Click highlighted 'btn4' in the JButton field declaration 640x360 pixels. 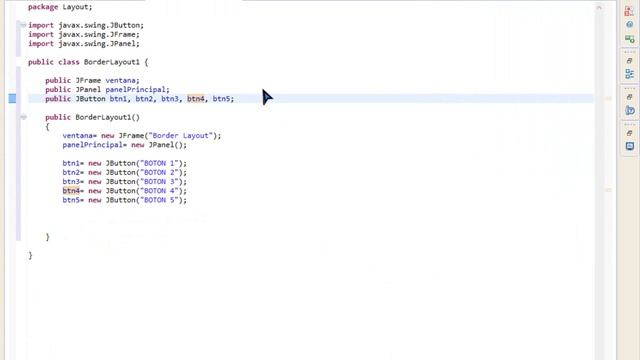point(196,99)
